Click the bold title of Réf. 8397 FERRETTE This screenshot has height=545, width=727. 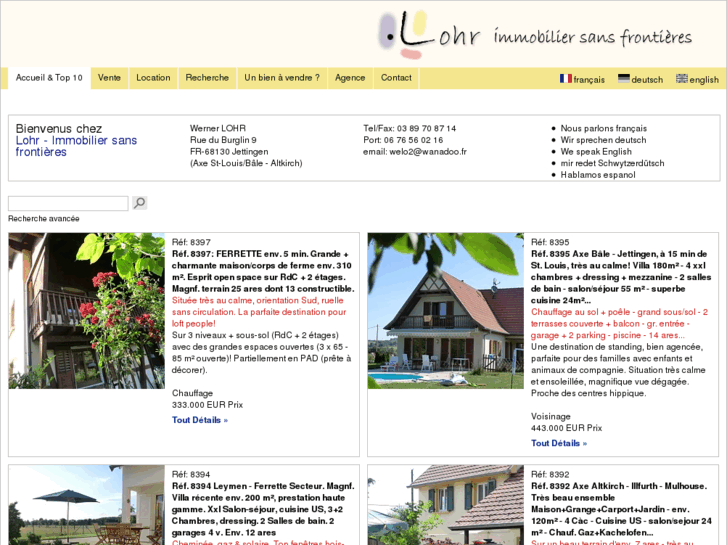pos(263,271)
